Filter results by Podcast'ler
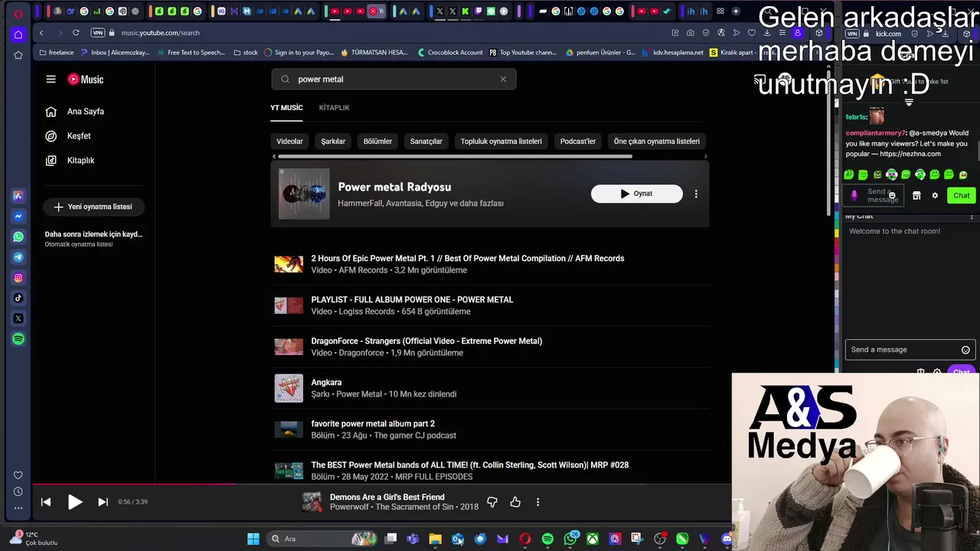 [577, 141]
